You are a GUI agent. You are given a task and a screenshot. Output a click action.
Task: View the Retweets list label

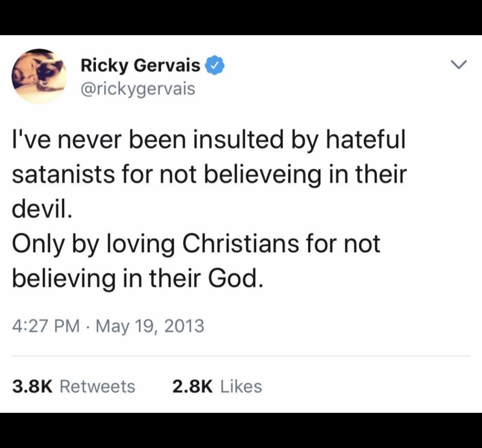97,386
